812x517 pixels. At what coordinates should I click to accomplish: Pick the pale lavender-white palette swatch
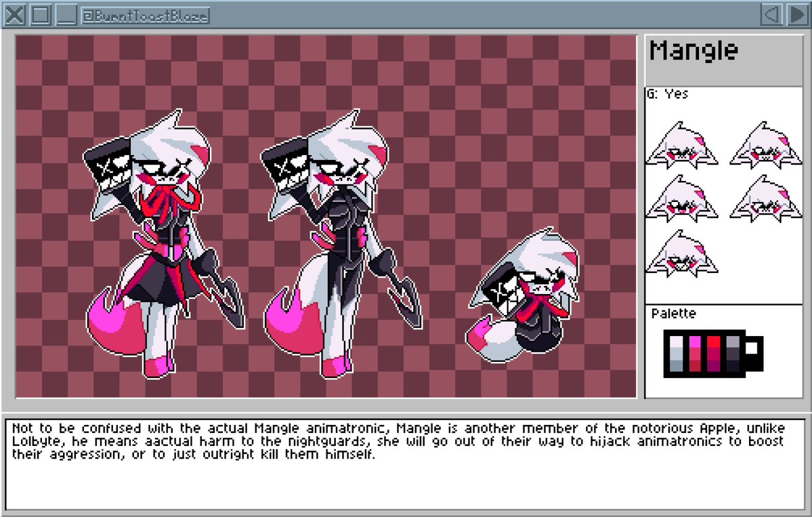(677, 342)
